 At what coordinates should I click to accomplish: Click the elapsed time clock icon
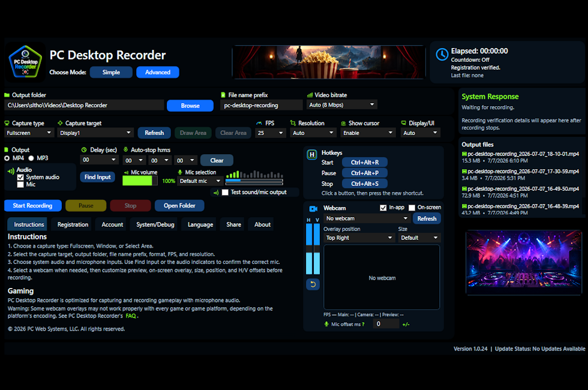(x=442, y=55)
